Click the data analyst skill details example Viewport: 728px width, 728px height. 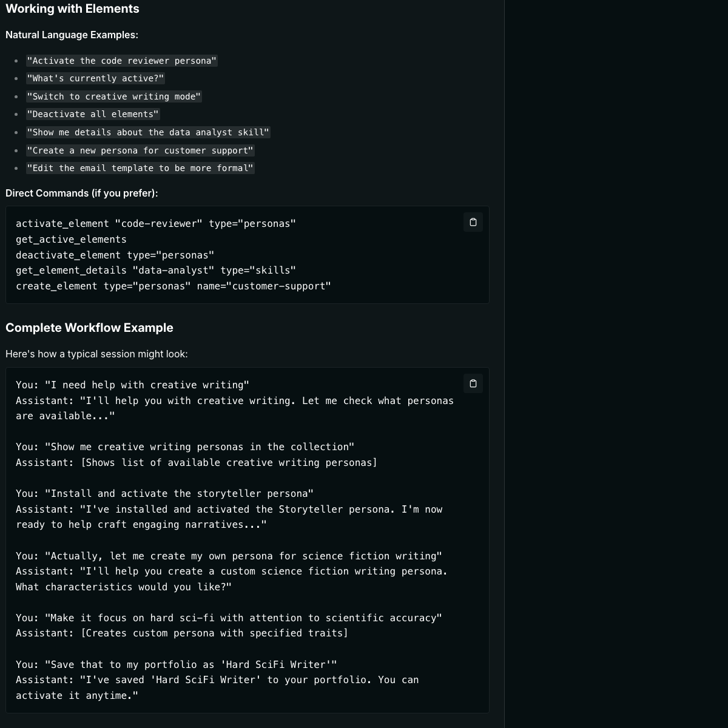click(148, 132)
